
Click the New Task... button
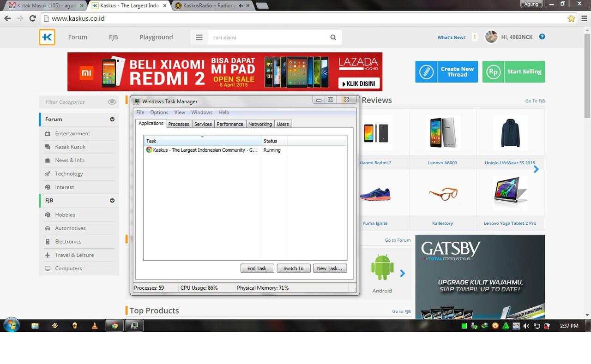(x=330, y=268)
